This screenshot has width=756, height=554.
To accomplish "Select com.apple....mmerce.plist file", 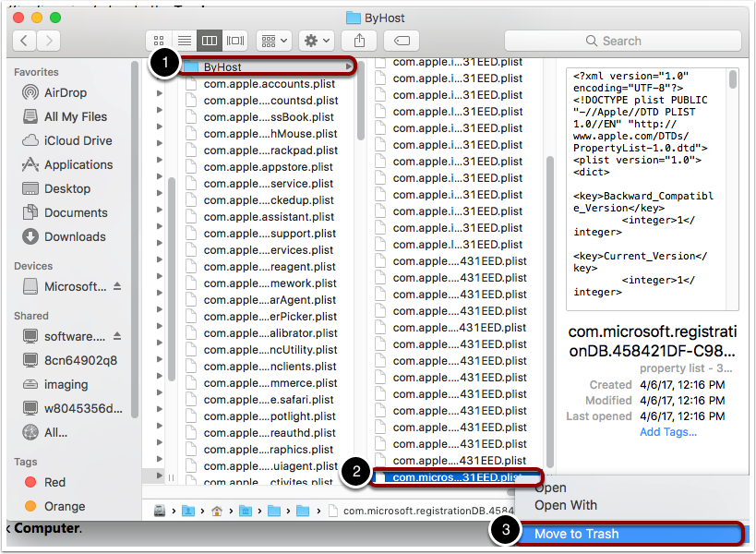I will pos(270,383).
